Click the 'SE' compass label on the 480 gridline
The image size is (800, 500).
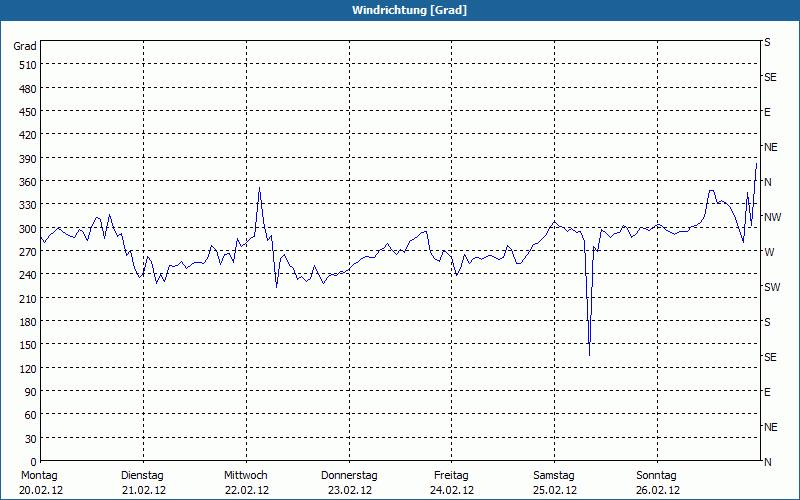click(770, 78)
